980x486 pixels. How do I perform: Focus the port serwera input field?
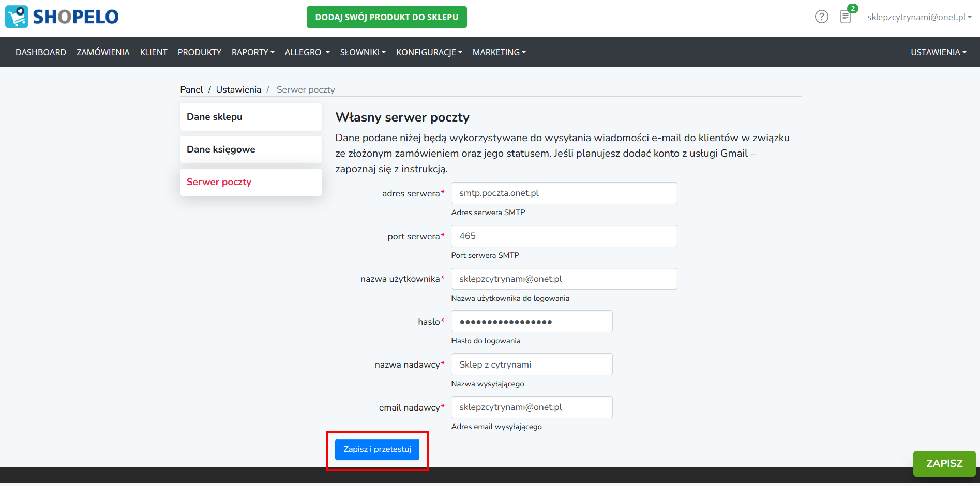click(x=564, y=236)
